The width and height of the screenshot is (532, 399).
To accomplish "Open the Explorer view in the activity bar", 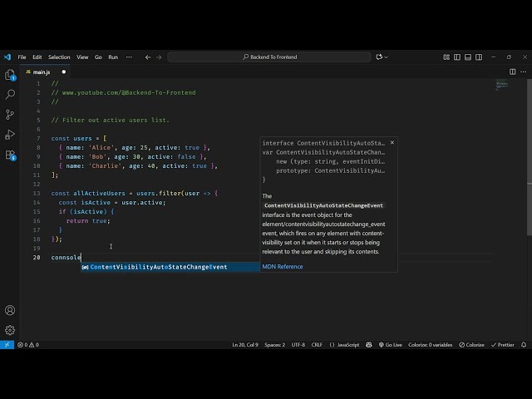I will 10,75.
